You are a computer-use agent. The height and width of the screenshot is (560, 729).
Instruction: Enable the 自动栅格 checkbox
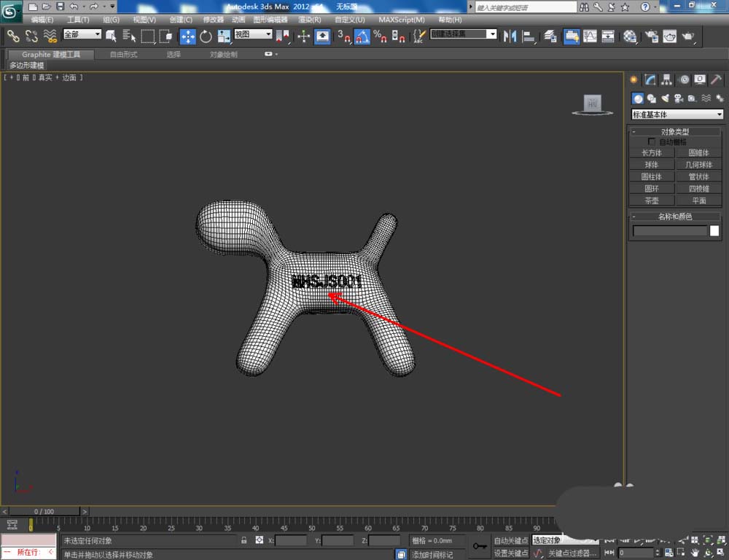click(652, 141)
